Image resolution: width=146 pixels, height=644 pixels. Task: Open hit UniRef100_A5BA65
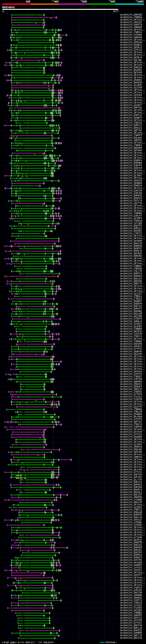(x=131, y=27)
